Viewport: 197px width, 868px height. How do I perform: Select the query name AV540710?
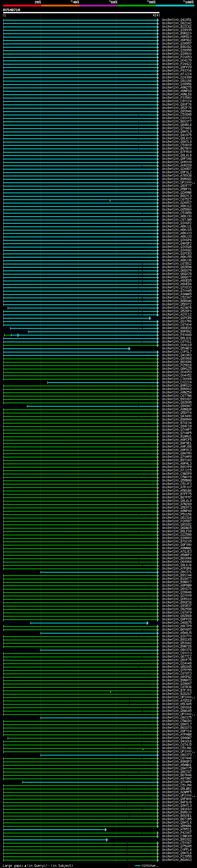point(11,10)
